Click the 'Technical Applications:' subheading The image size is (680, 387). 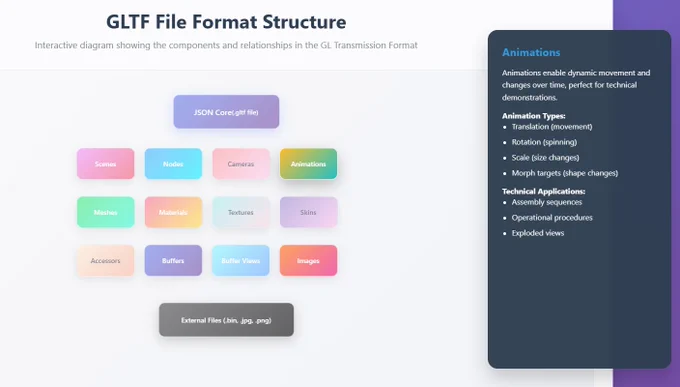pyautogui.click(x=543, y=191)
